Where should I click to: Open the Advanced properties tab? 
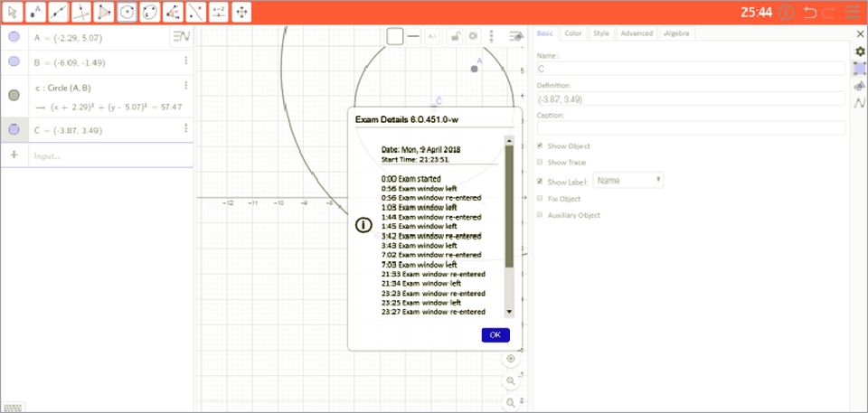click(637, 33)
